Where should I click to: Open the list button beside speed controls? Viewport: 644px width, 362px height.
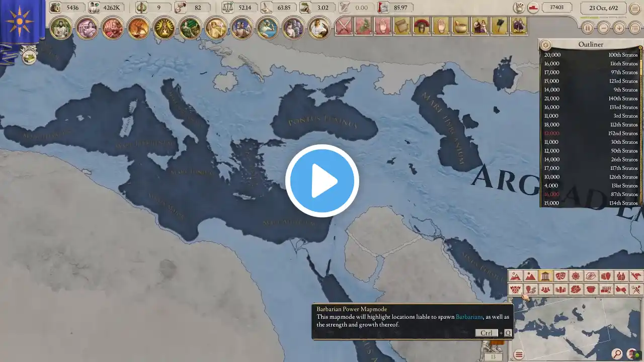(x=635, y=28)
